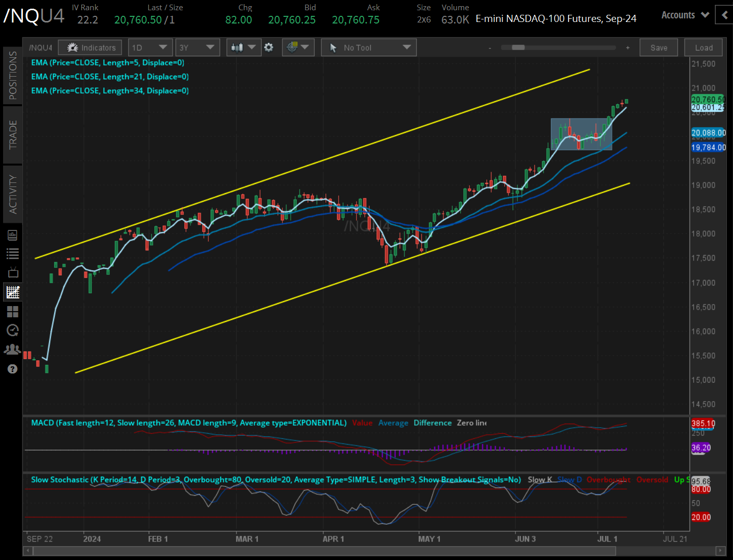Click the Slow Stochastic study label
Image resolution: width=733 pixels, height=560 pixels.
pos(276,479)
